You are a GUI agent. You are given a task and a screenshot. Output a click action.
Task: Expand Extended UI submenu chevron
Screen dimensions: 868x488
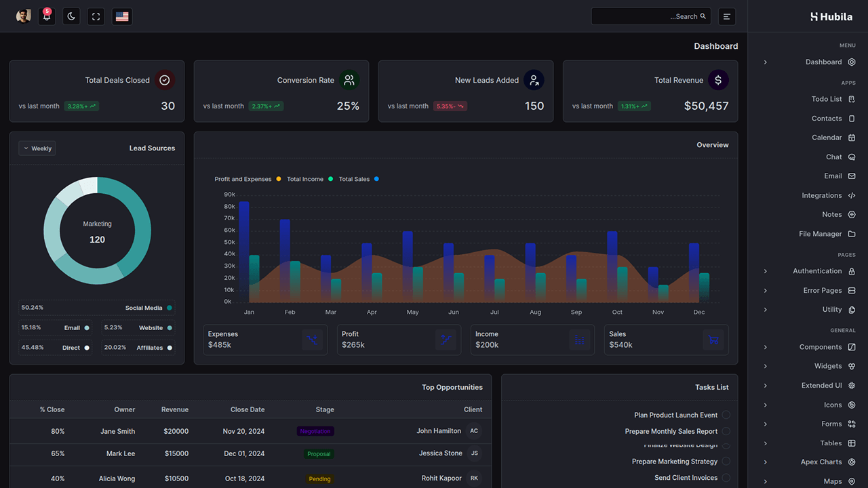766,386
